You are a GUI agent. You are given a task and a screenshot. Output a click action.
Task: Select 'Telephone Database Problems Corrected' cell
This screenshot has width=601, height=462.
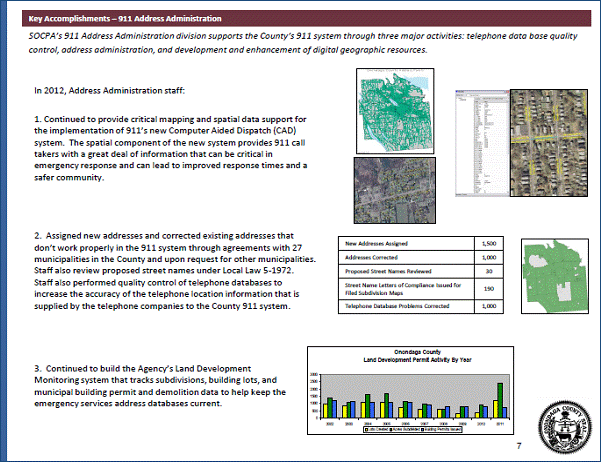pyautogui.click(x=406, y=306)
